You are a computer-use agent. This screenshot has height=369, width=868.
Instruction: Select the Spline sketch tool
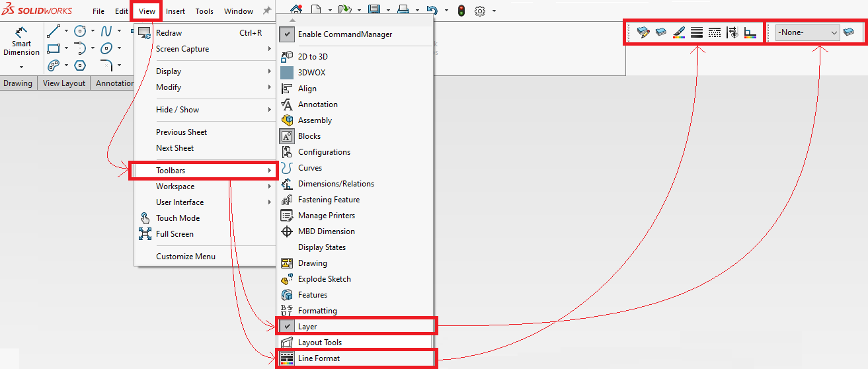(106, 30)
